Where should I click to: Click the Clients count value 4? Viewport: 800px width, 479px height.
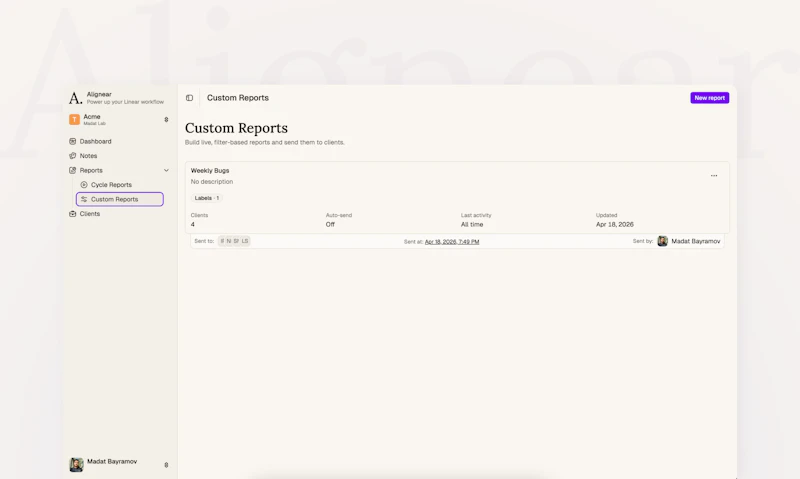pyautogui.click(x=193, y=224)
